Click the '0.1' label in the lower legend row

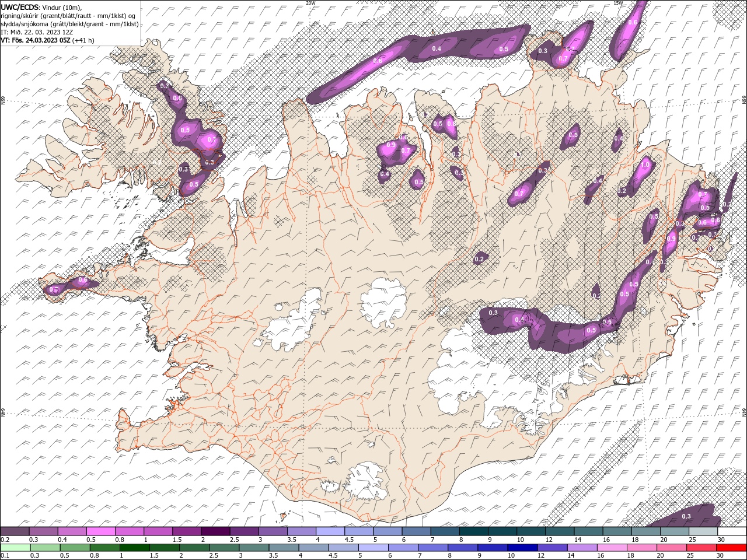(x=5, y=555)
